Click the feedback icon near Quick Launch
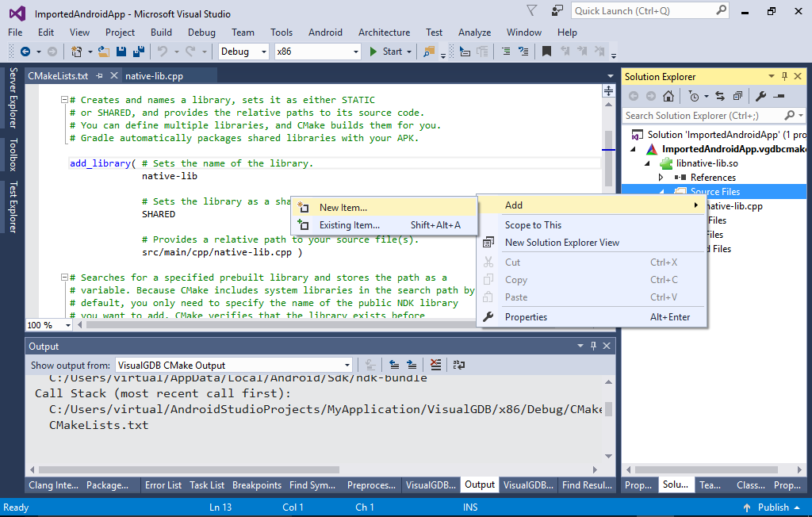 (557, 11)
